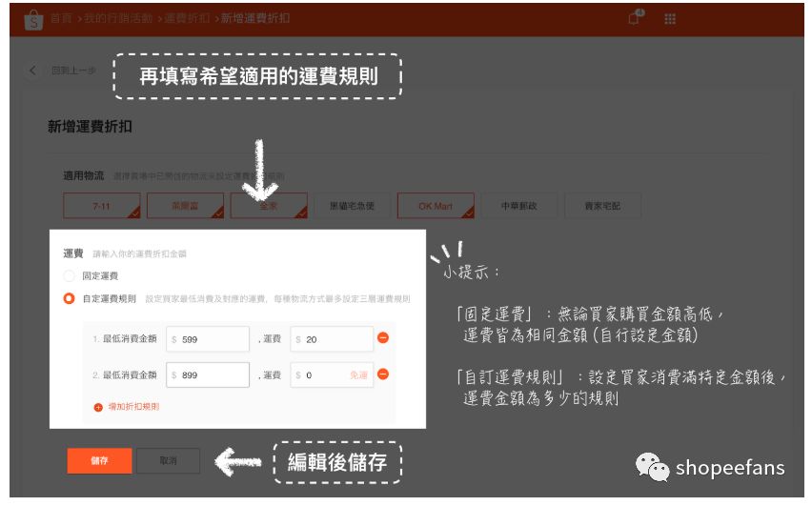The height and width of the screenshot is (506, 812).
Task: Click 增加折扣規則 to add a rule
Action: (x=133, y=407)
